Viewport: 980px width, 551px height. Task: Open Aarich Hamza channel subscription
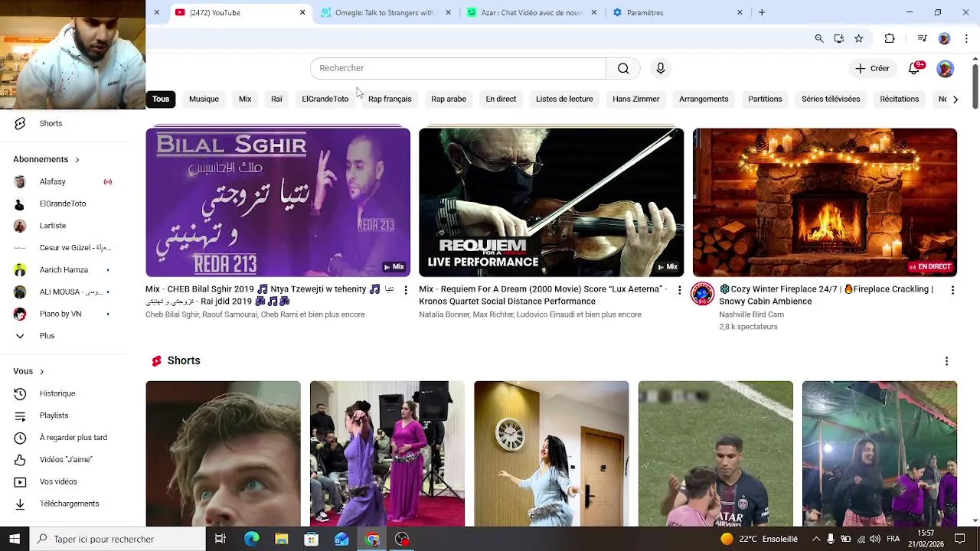[x=63, y=269]
